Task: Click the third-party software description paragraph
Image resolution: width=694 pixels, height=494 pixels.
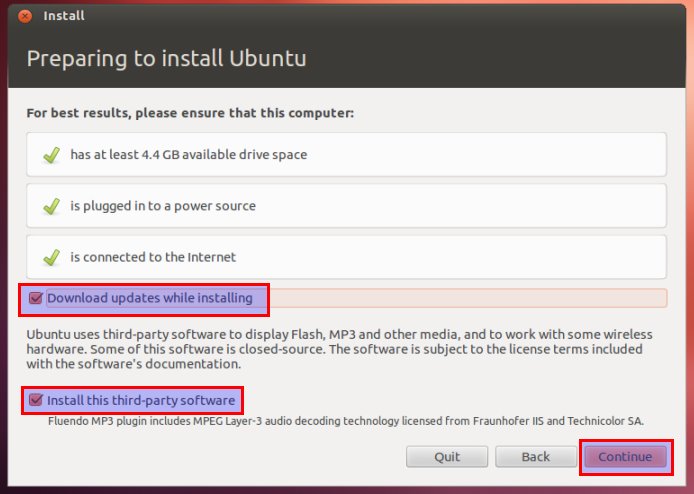Action: click(x=340, y=342)
